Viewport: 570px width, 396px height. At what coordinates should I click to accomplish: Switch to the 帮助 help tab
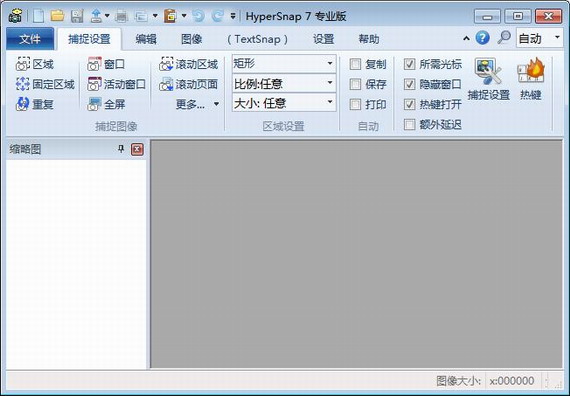pos(369,39)
